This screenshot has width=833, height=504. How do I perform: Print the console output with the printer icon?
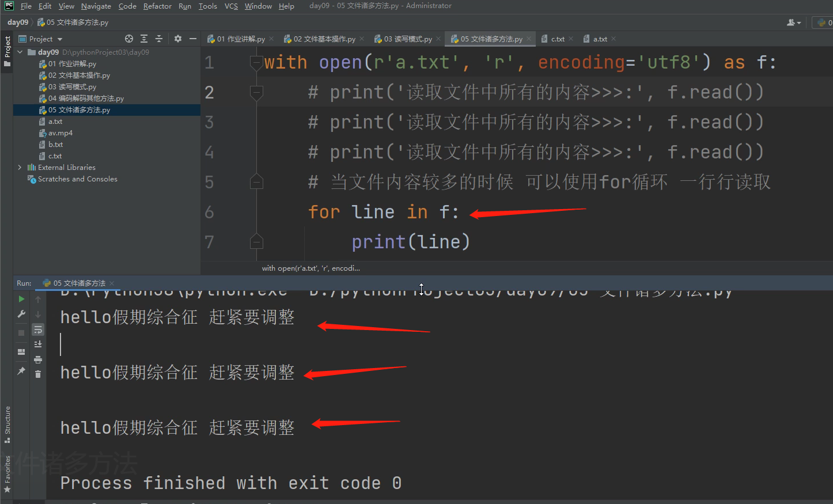click(38, 359)
